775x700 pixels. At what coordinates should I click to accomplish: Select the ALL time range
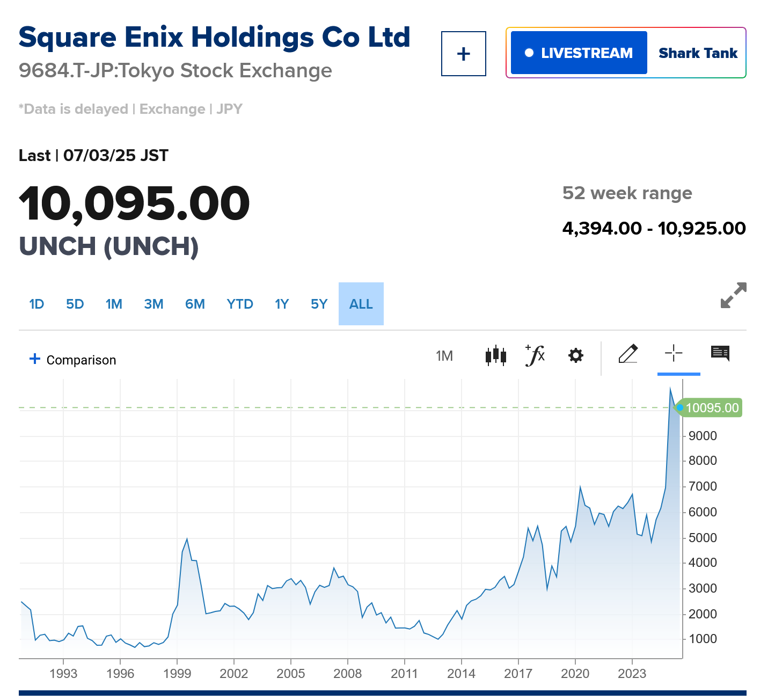361,304
